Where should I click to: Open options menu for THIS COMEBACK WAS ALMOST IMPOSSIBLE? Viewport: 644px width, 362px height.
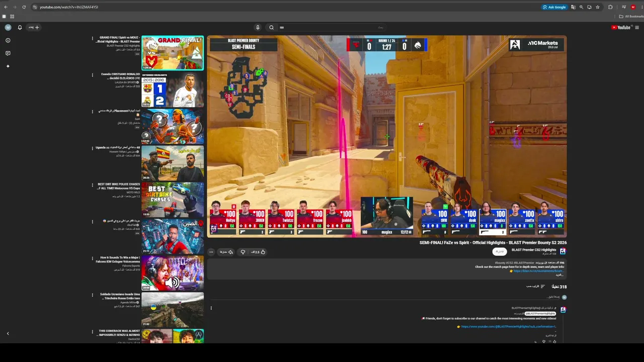[x=92, y=332]
